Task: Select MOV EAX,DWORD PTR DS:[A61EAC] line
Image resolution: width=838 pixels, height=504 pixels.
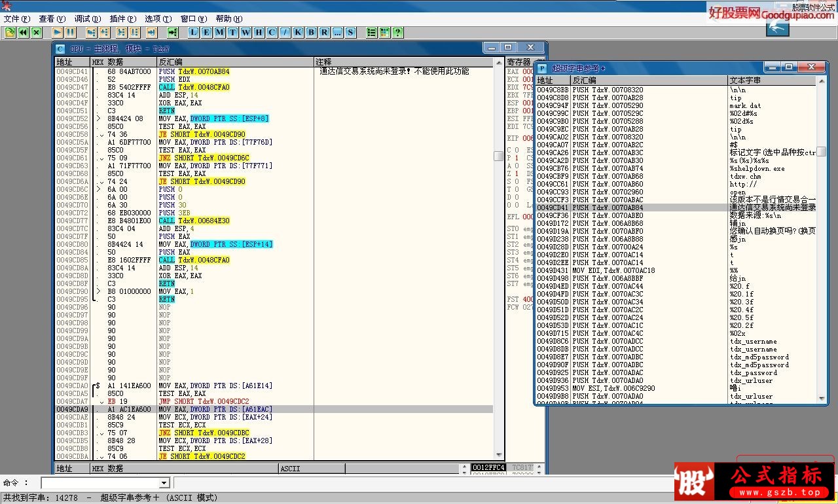Action: 274,409
